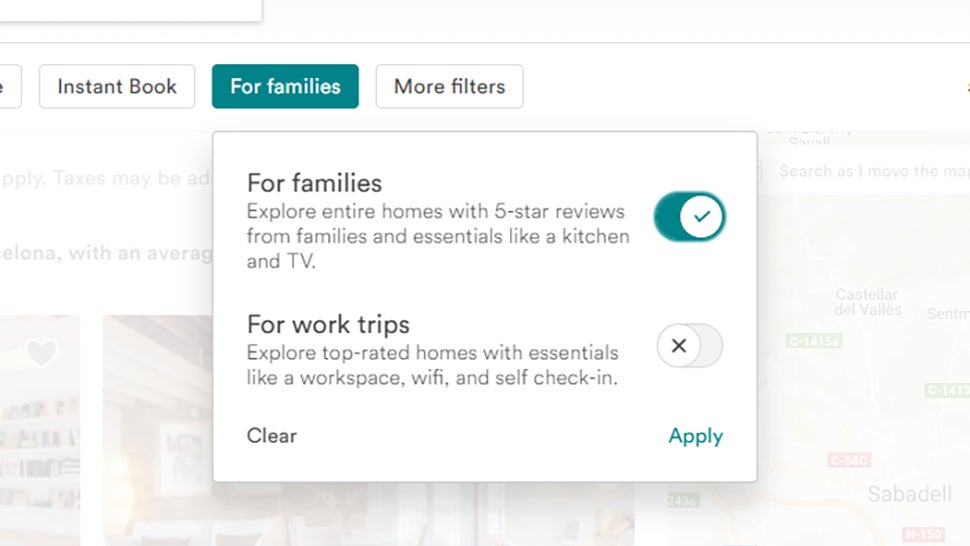This screenshot has width=970, height=546.
Task: Click the Sabadell label on the map
Action: point(909,494)
